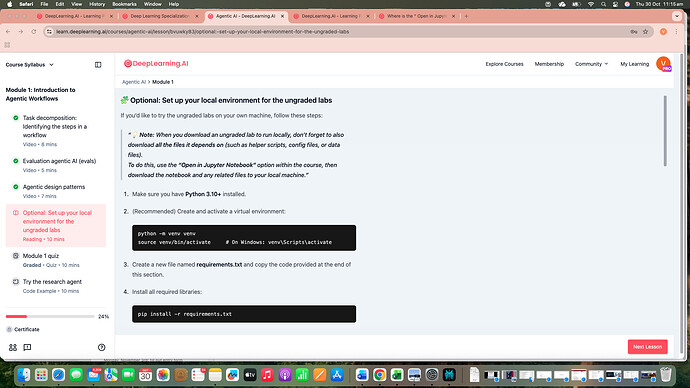Image resolution: width=690 pixels, height=388 pixels.
Task: Click the browser address bar URL
Action: pyautogui.click(x=202, y=32)
